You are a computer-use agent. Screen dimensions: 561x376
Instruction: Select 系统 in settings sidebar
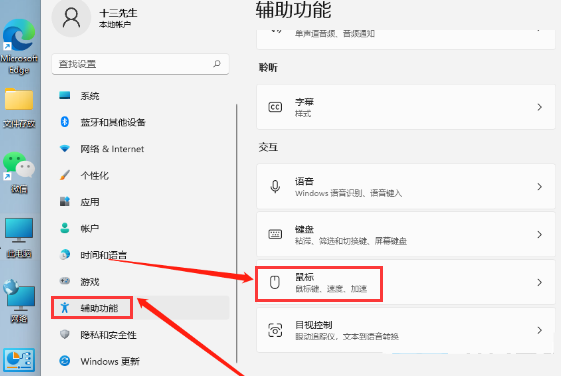(x=140, y=96)
